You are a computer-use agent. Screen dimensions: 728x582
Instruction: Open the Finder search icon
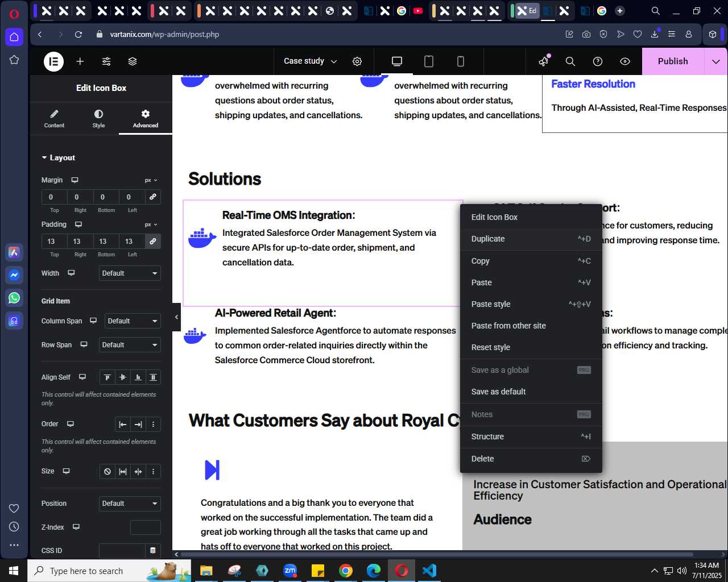570,61
